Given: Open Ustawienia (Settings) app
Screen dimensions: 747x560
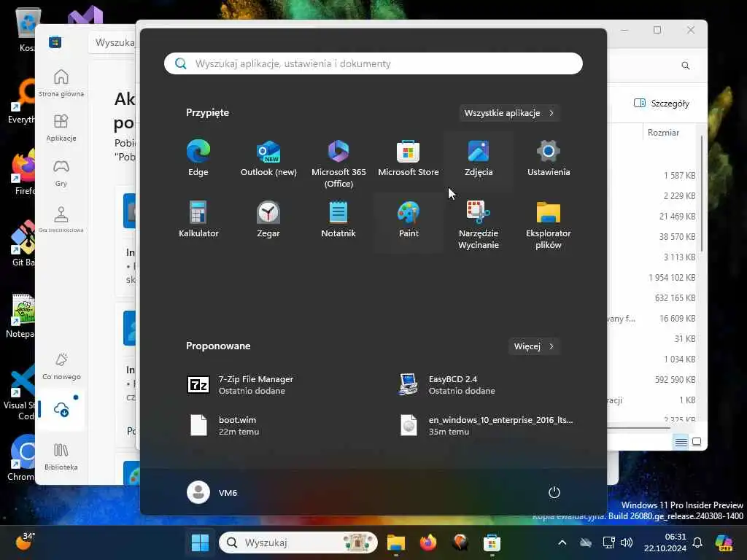Looking at the screenshot, I should point(549,158).
